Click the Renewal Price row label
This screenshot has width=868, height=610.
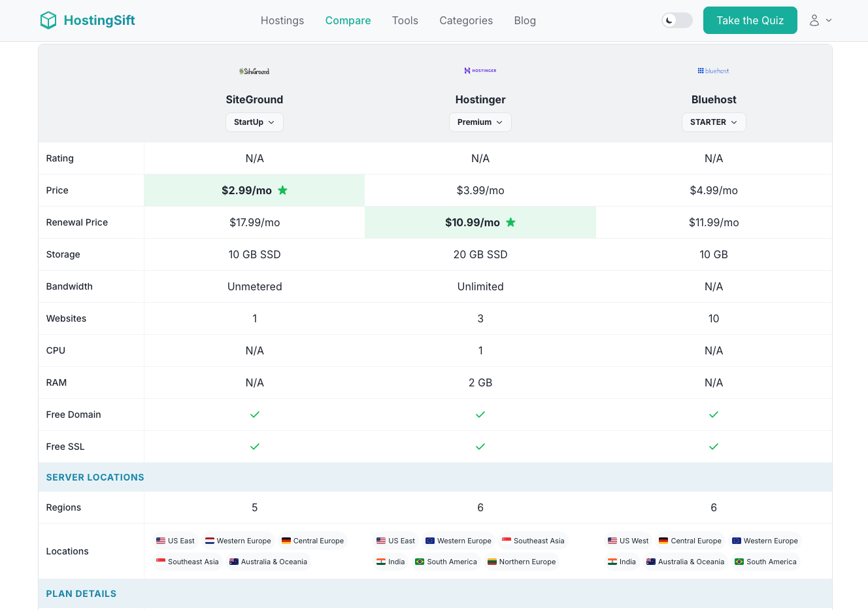click(77, 222)
